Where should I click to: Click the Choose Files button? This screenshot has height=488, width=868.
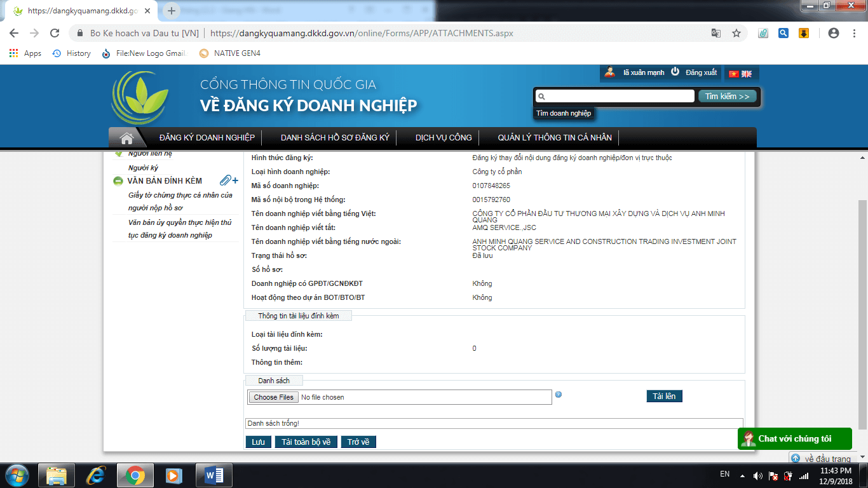(x=274, y=397)
